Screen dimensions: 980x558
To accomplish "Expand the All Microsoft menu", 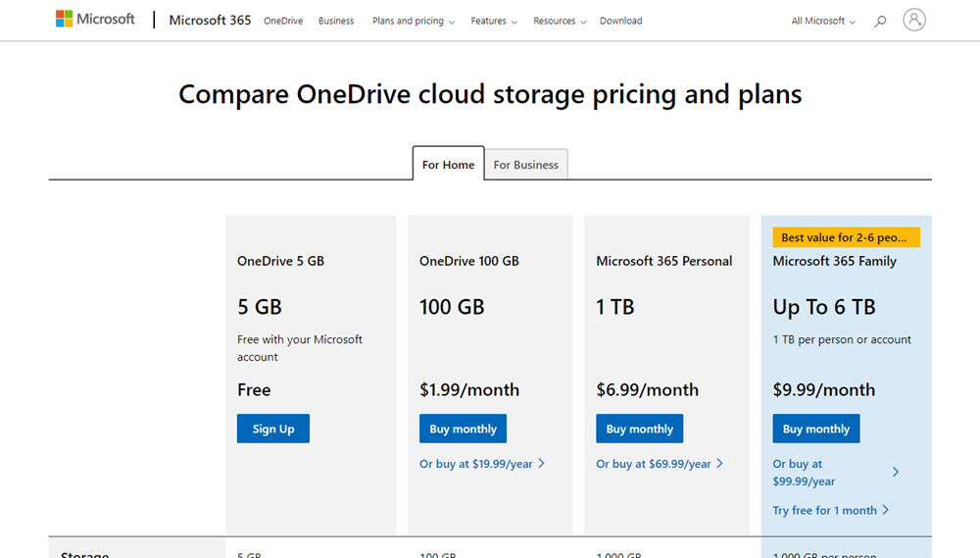I will (823, 21).
